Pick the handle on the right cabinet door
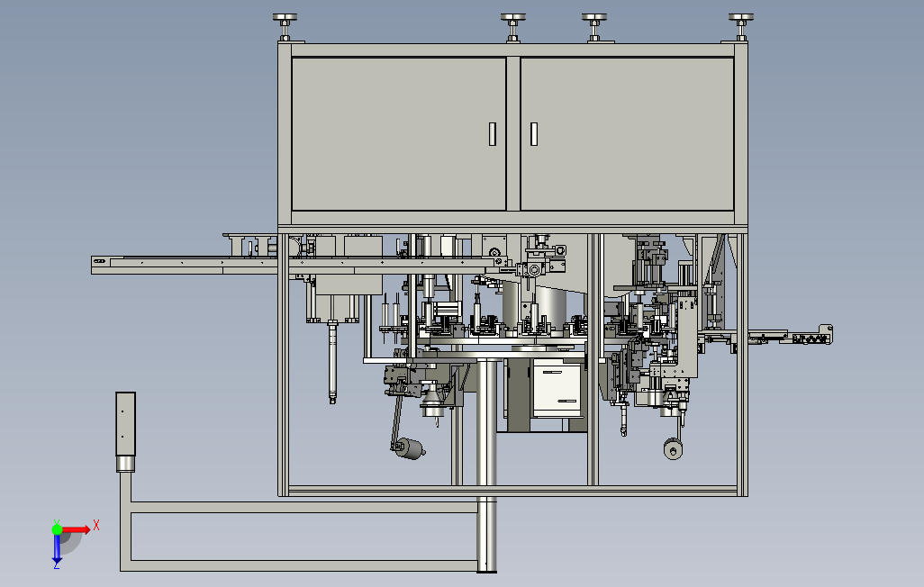 pyautogui.click(x=534, y=134)
